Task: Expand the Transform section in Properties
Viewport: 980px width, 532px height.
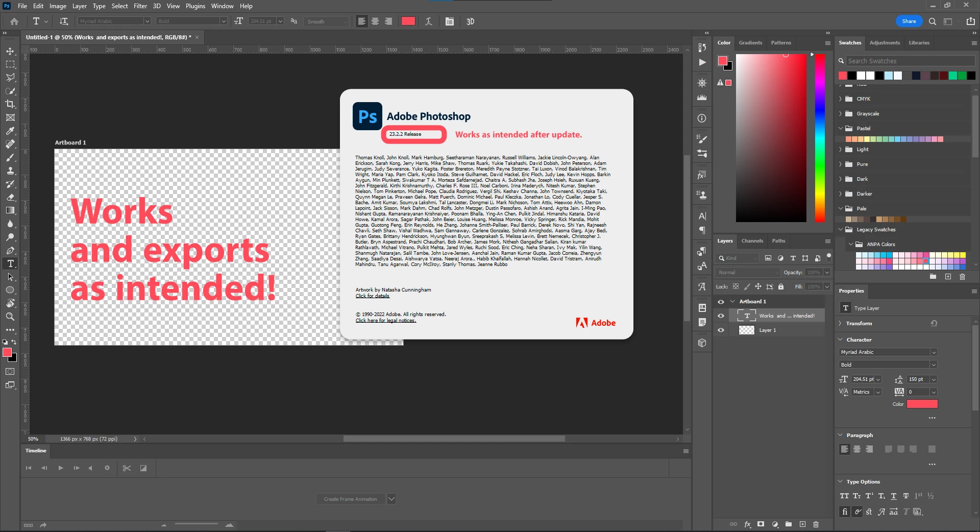Action: click(x=841, y=323)
